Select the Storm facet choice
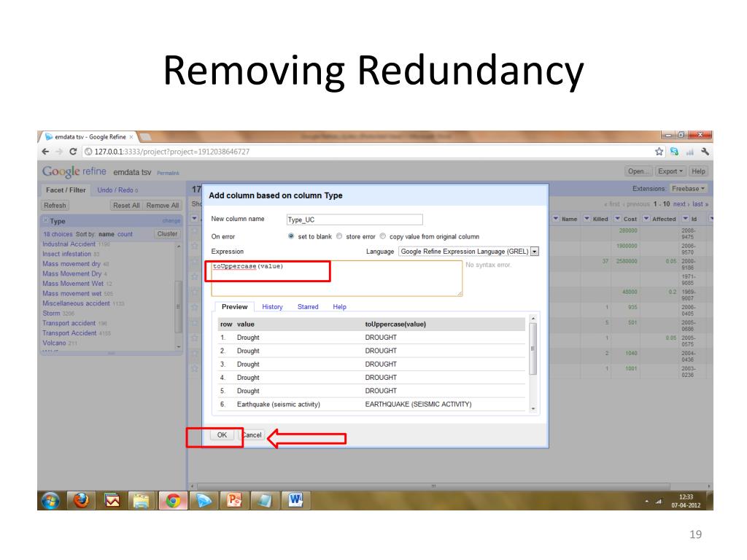This screenshot has height=560, width=747. 51,314
